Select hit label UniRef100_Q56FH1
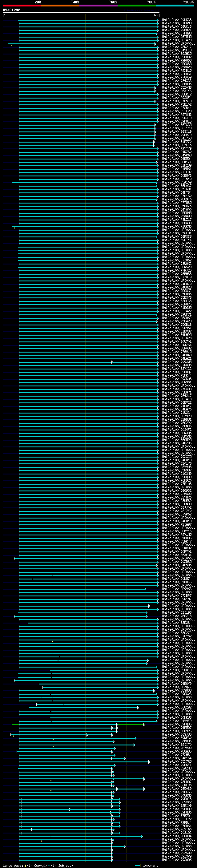Viewport: 197px width, 868px height. 177,233
